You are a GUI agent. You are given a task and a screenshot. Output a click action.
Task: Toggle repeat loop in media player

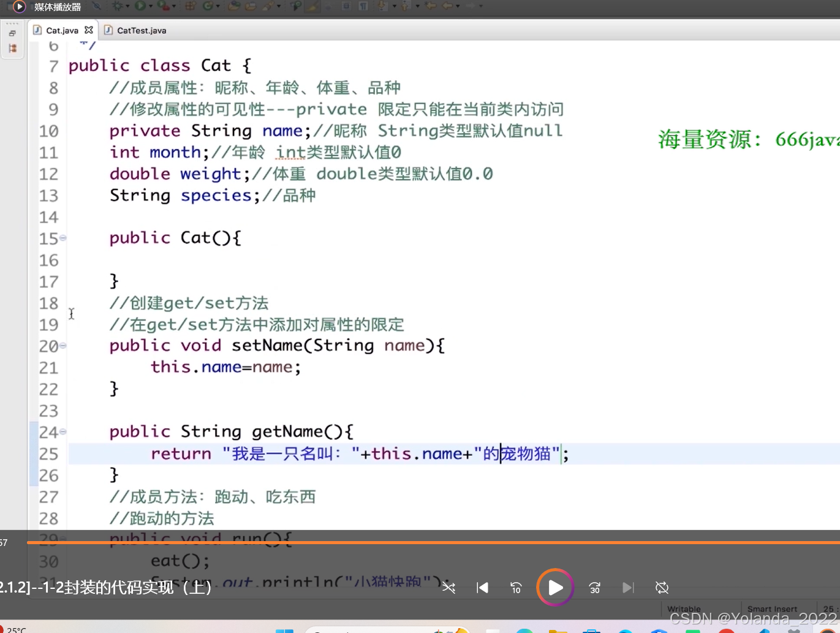[x=662, y=588]
